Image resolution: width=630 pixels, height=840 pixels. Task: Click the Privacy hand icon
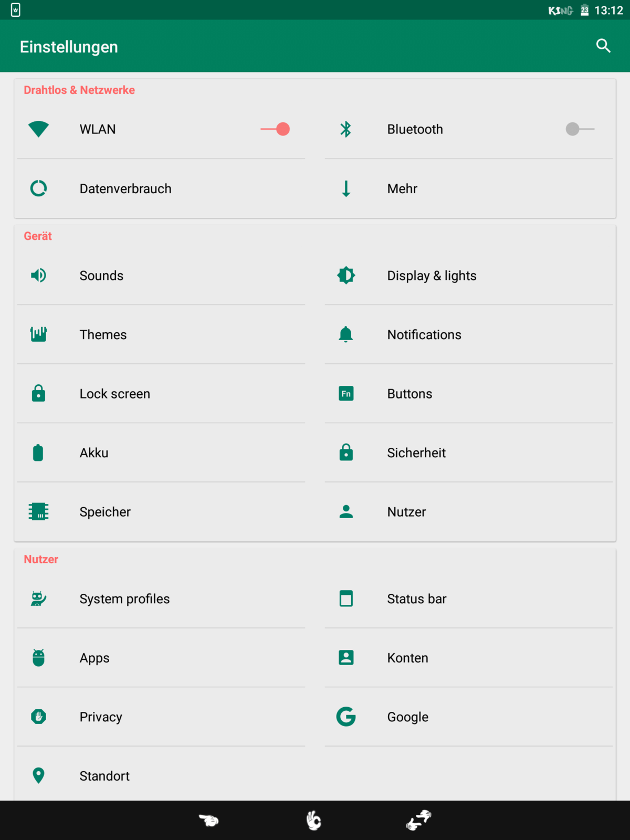(x=38, y=717)
